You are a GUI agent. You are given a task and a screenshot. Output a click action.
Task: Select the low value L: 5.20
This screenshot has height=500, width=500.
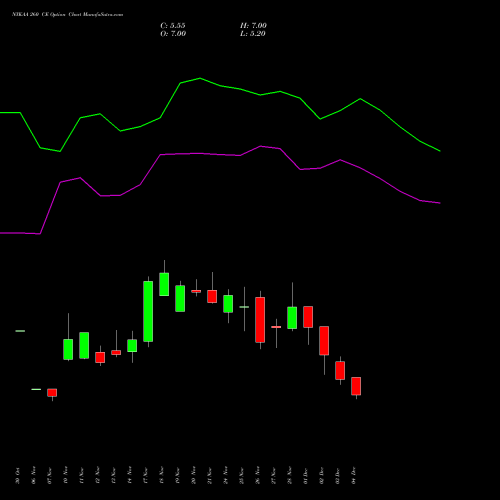253,34
